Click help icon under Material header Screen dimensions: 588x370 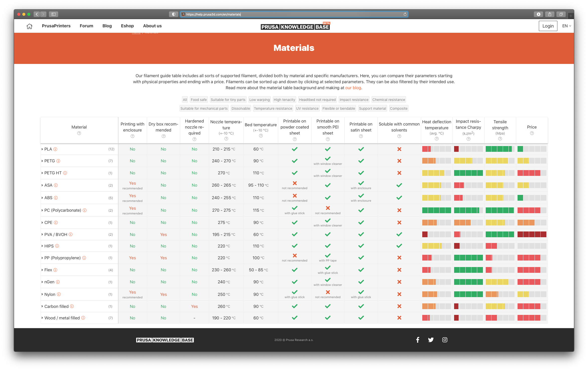[79, 133]
